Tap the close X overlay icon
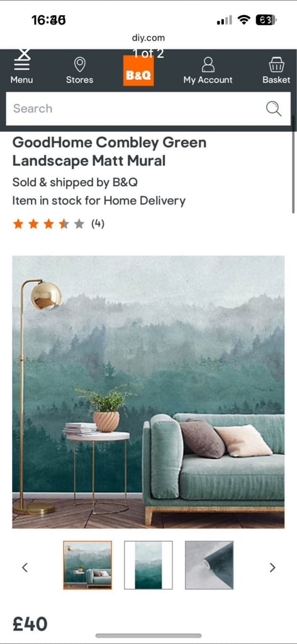Screen dimensions: 297x644 click(x=25, y=53)
